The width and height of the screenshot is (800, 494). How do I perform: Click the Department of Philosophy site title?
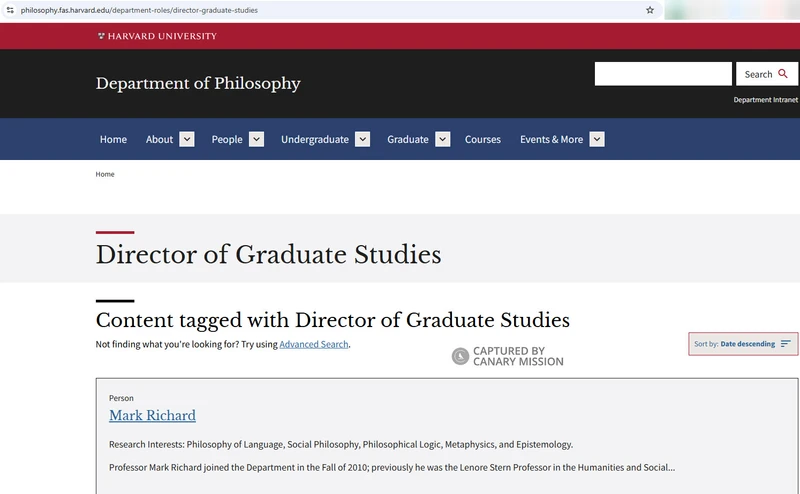click(x=198, y=83)
